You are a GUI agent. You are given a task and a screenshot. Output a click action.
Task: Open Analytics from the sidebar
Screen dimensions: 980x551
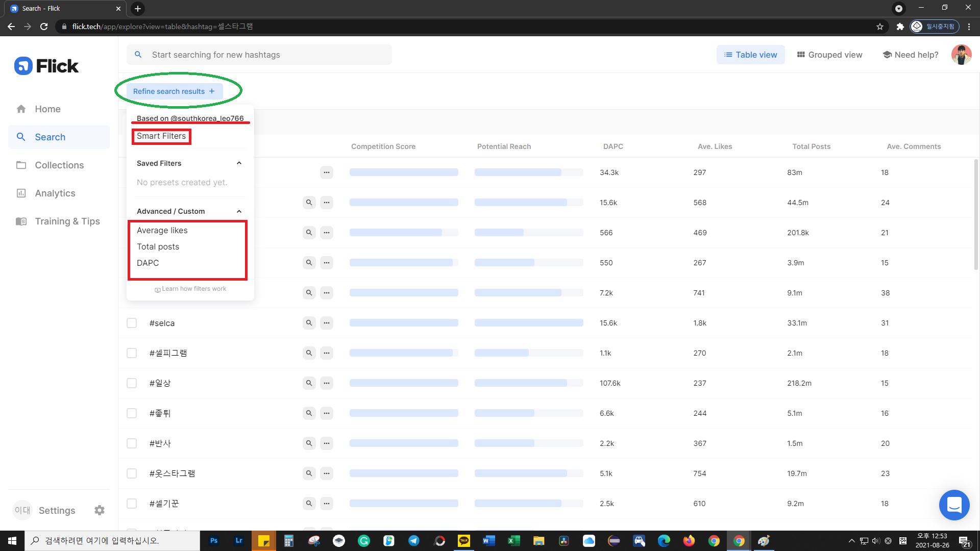[x=55, y=193]
